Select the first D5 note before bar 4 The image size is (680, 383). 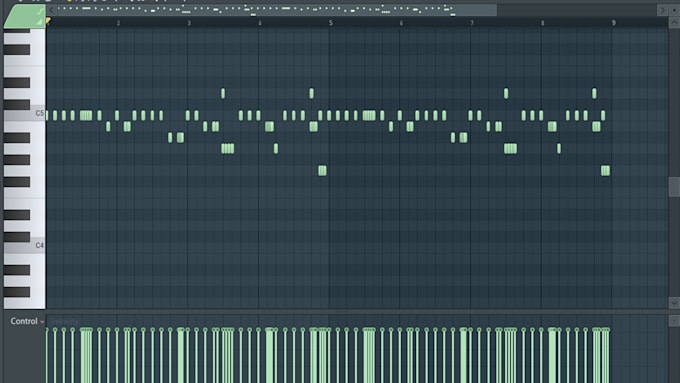pos(223,93)
